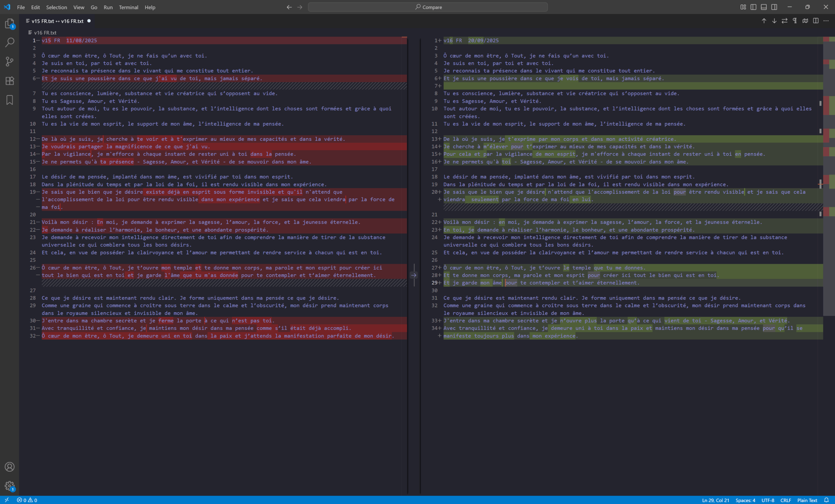The width and height of the screenshot is (835, 504).
Task: Click the Spaces: 4 indentation button
Action: (x=745, y=500)
